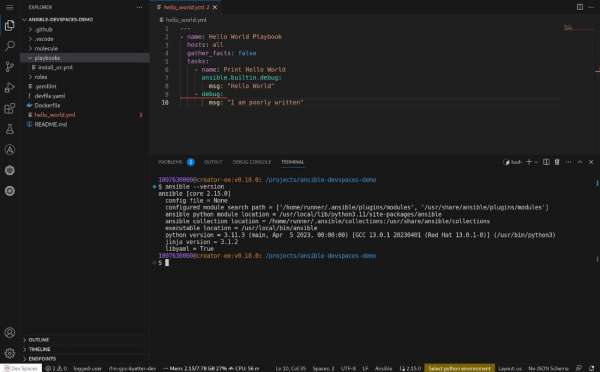Click line 10 msg text in editor
This screenshot has height=372, width=600.
[x=256, y=103]
